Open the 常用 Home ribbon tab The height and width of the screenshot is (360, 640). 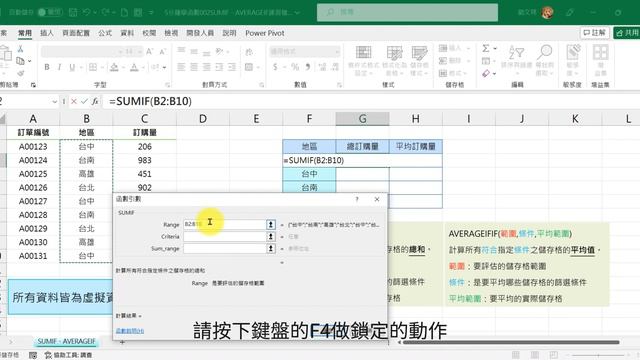[25, 33]
